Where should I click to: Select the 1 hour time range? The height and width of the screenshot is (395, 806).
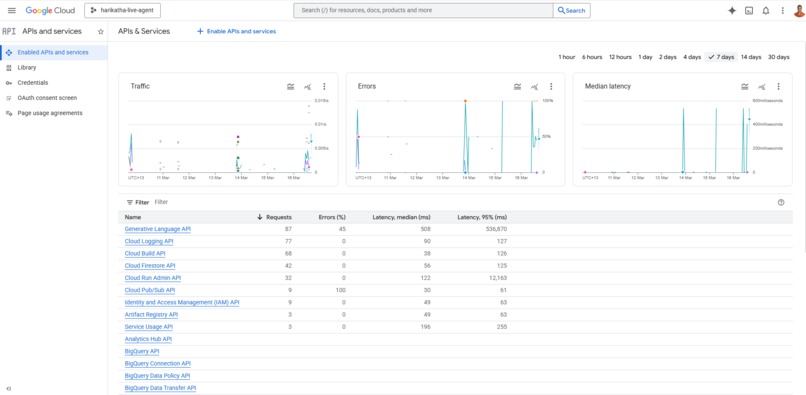566,57
